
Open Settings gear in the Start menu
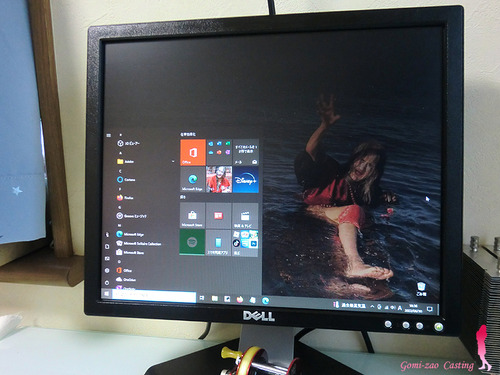(x=107, y=270)
